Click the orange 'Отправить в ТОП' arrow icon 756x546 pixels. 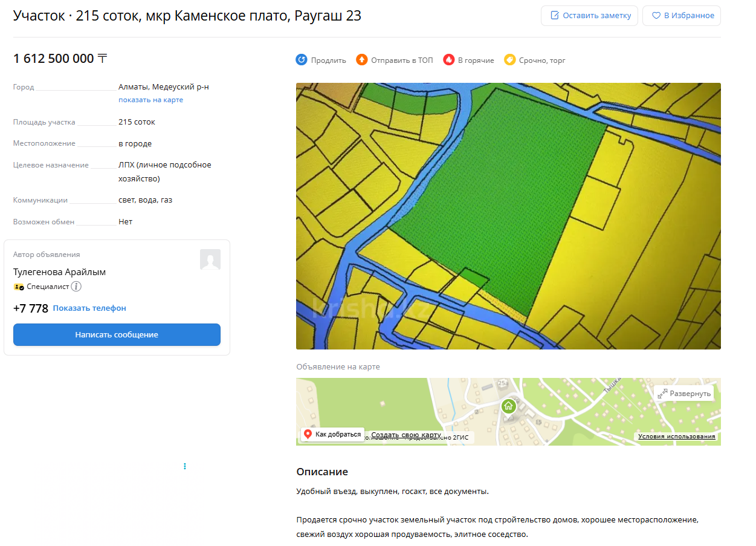(361, 60)
